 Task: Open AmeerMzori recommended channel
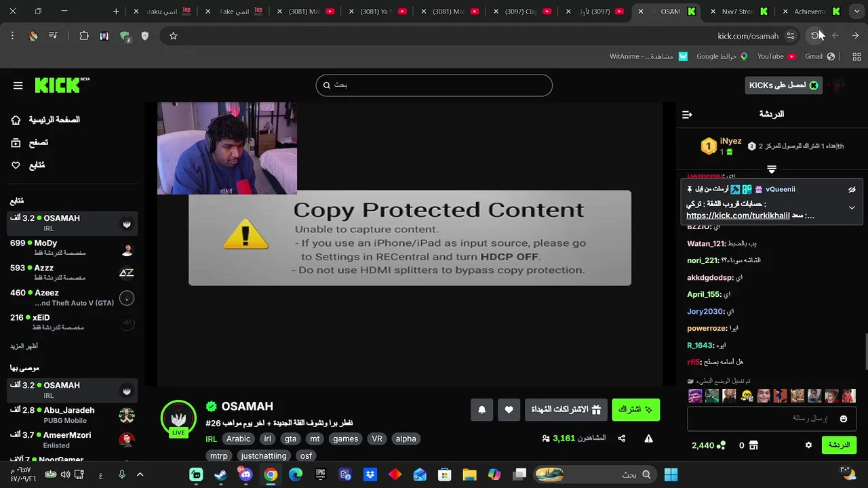(x=72, y=440)
